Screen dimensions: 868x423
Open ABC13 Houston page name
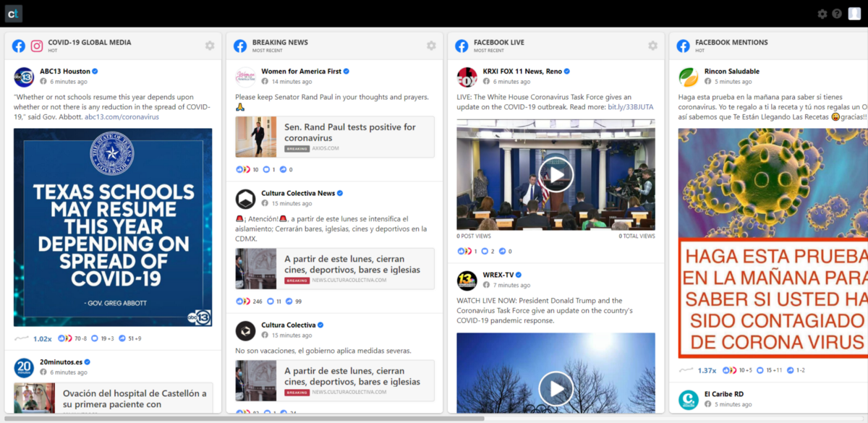[65, 72]
